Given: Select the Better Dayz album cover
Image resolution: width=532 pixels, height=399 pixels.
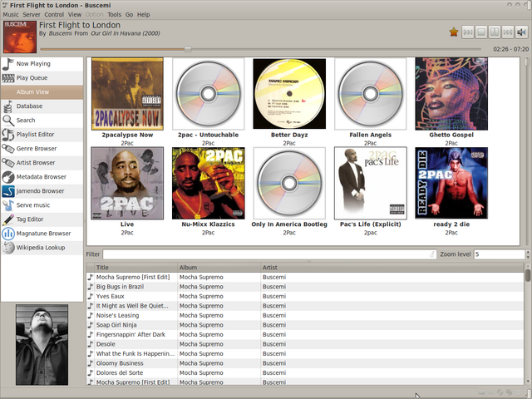Looking at the screenshot, I should pos(289,94).
